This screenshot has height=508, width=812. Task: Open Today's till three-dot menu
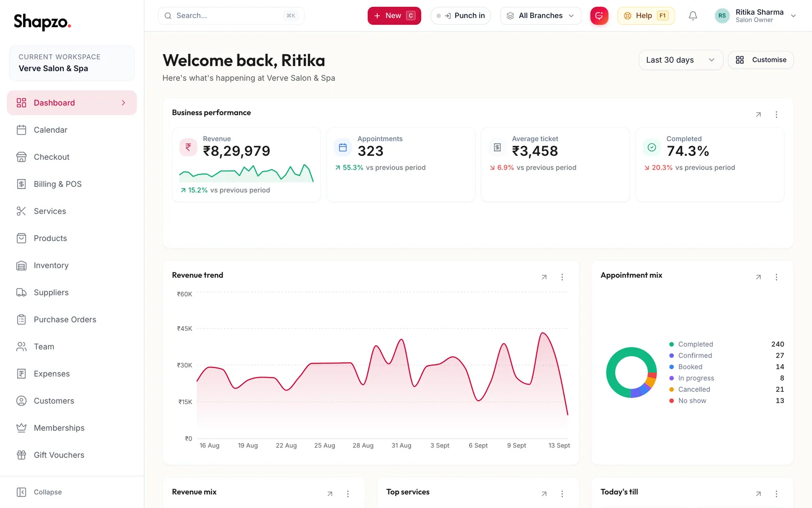click(x=776, y=494)
